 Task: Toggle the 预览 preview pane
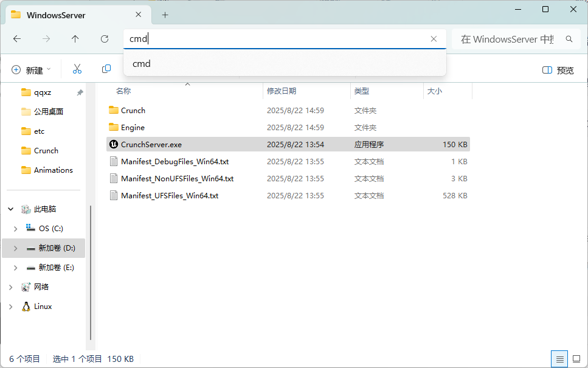(558, 70)
